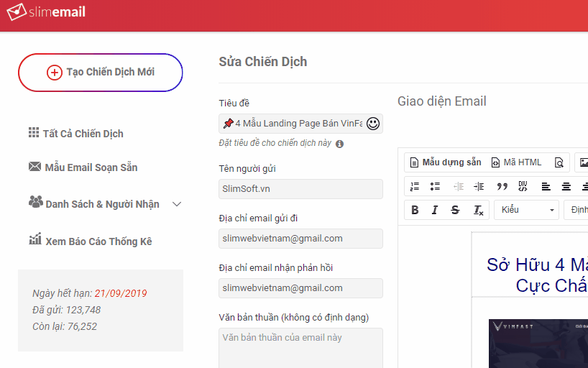This screenshot has width=588, height=368.
Task: Open emoji picker in subject field
Action: [x=372, y=124]
